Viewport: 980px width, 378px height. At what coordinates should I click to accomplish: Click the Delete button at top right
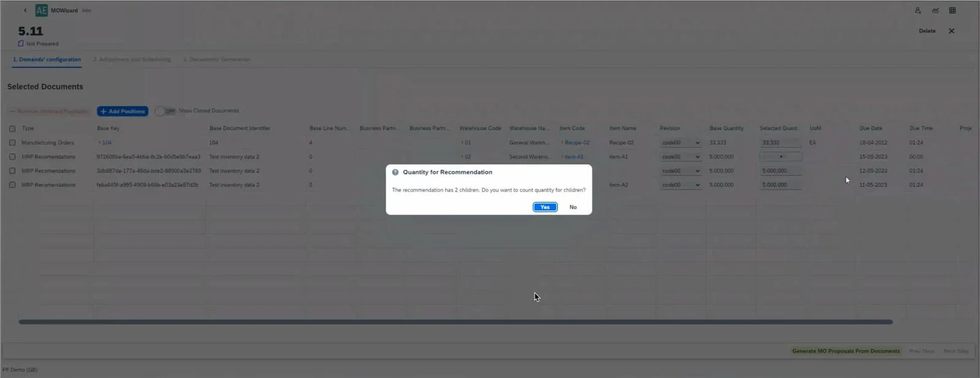point(927,31)
